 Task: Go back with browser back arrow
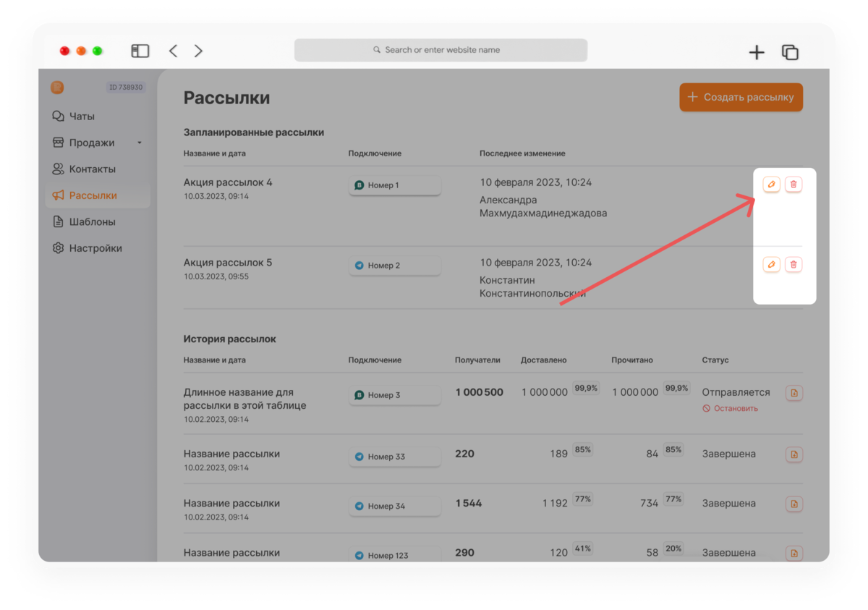173,51
